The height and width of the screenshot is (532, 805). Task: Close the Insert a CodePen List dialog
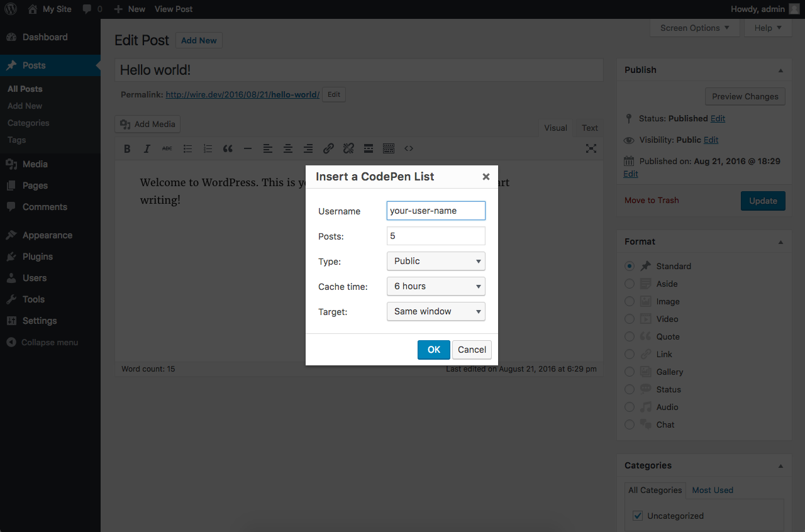pyautogui.click(x=486, y=177)
